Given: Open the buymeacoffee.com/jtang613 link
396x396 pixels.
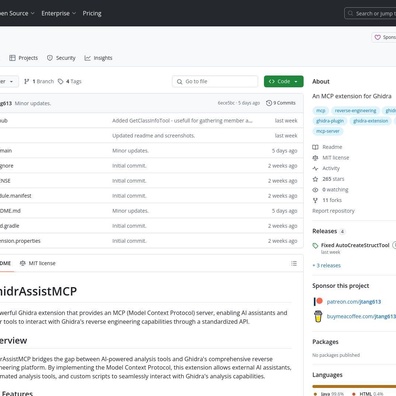Looking at the screenshot, I should (x=361, y=316).
